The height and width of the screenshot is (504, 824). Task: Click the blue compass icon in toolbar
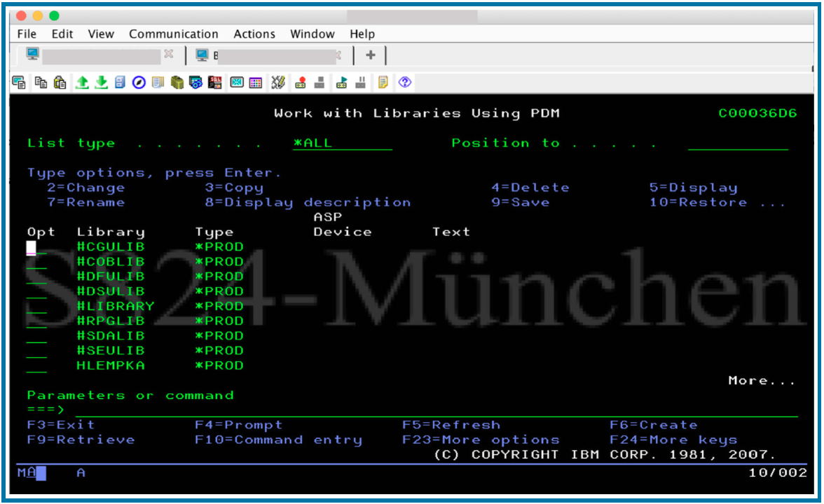coord(139,83)
